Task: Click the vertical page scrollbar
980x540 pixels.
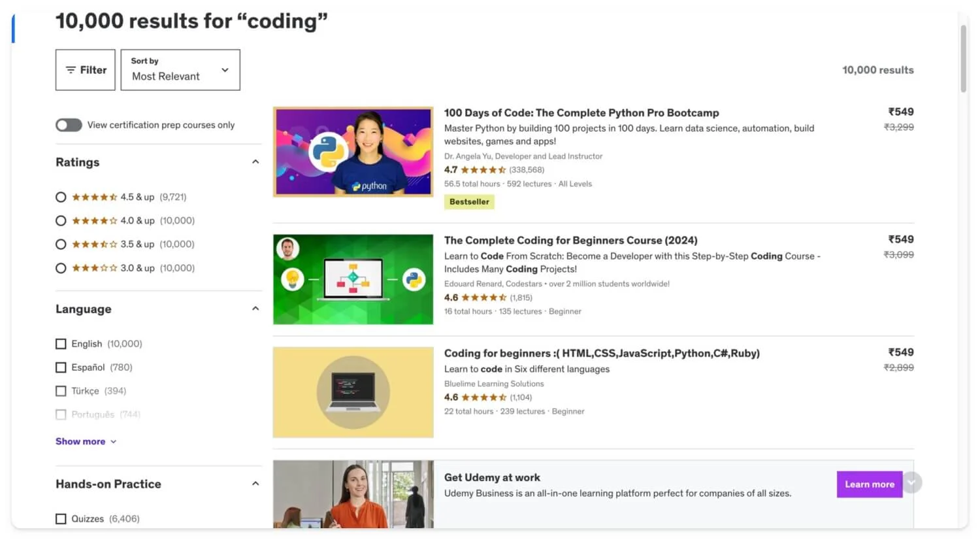Action: click(x=963, y=59)
